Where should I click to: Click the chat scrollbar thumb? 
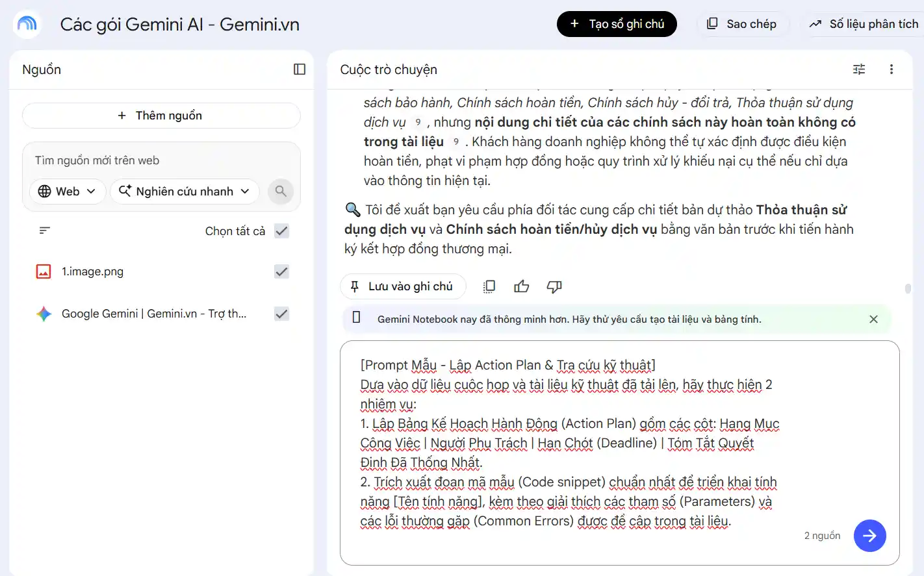pyautogui.click(x=908, y=288)
